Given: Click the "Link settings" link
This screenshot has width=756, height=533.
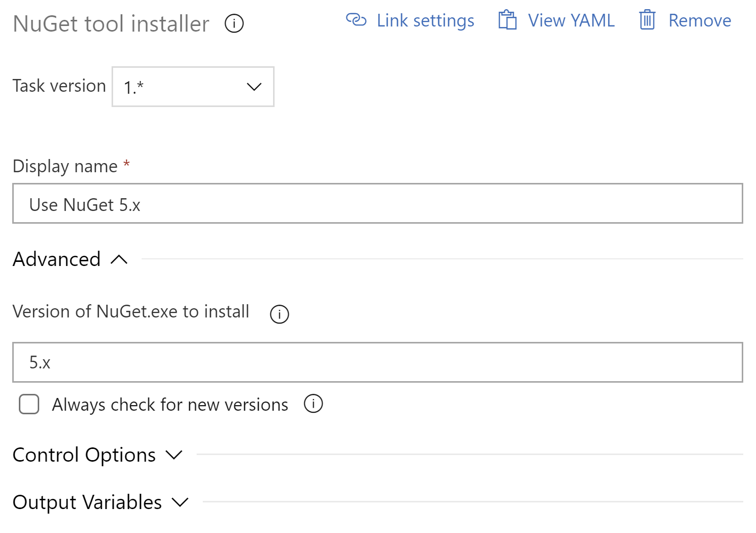Looking at the screenshot, I should [425, 20].
